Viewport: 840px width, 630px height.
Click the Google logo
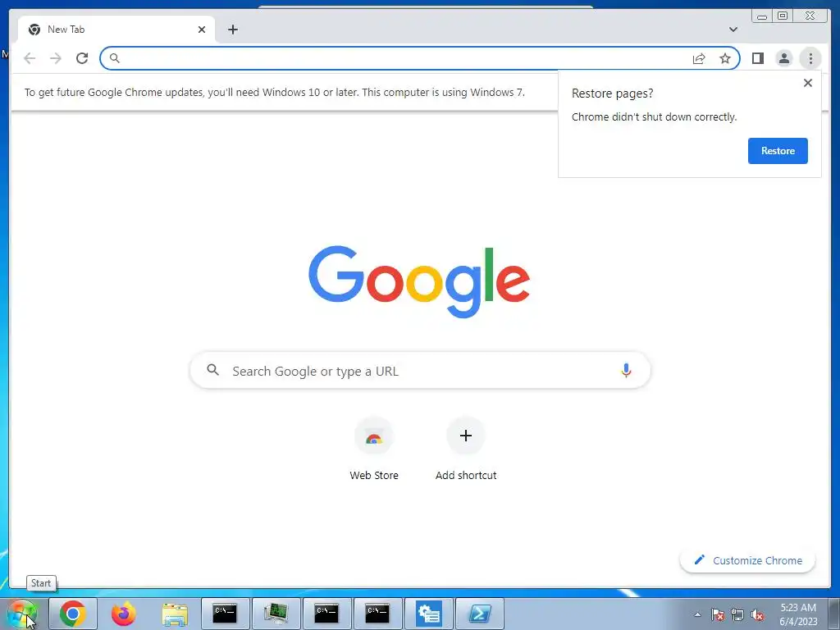coord(419,282)
